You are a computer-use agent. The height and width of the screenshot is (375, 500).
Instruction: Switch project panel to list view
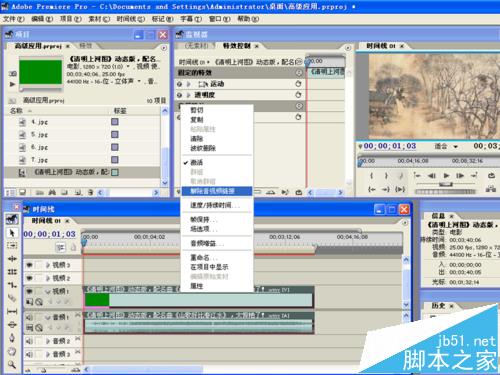(10, 192)
